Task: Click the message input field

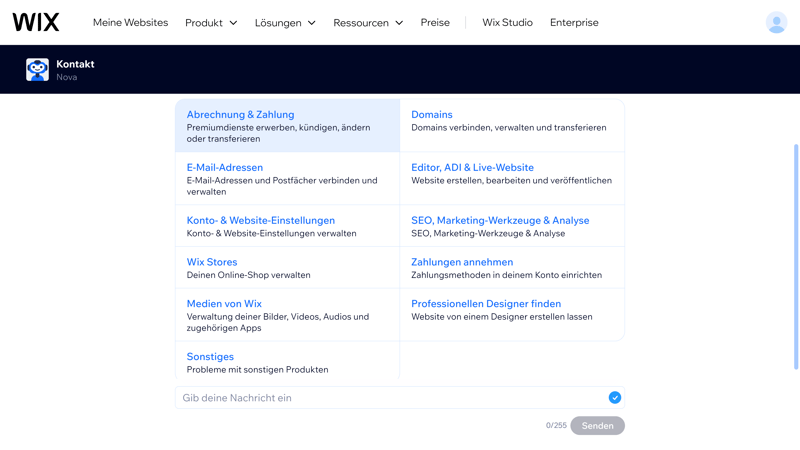Action: point(390,398)
